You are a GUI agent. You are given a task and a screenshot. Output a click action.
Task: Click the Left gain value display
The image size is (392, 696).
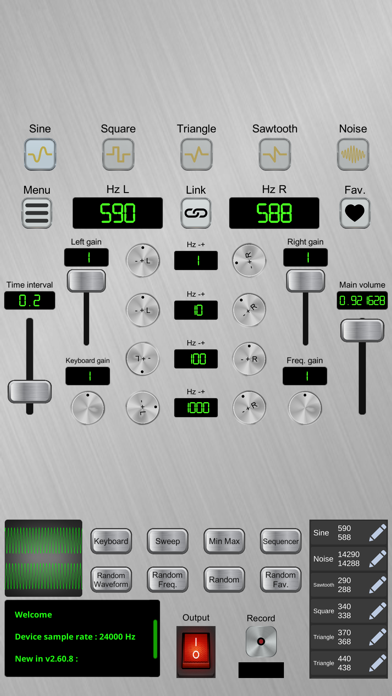coord(87,257)
